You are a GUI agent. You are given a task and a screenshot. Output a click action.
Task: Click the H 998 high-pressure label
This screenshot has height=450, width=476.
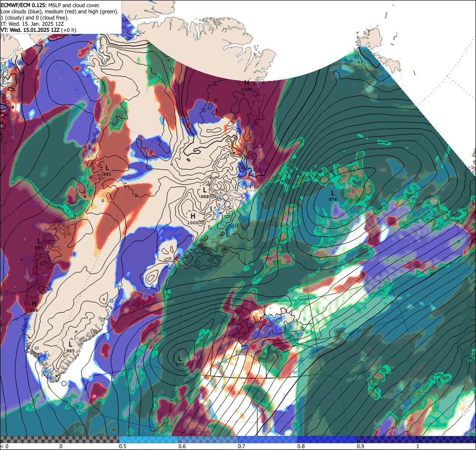click(34, 307)
